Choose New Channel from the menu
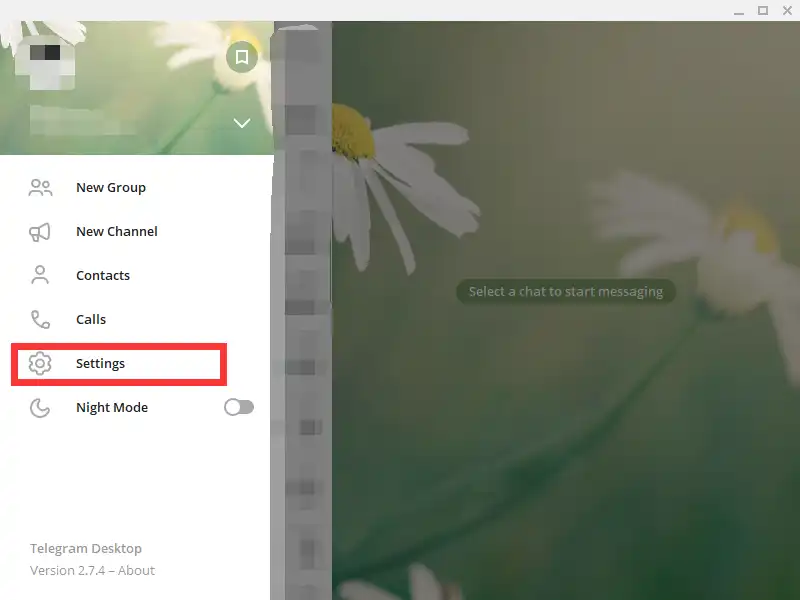This screenshot has width=800, height=600. coord(117,231)
